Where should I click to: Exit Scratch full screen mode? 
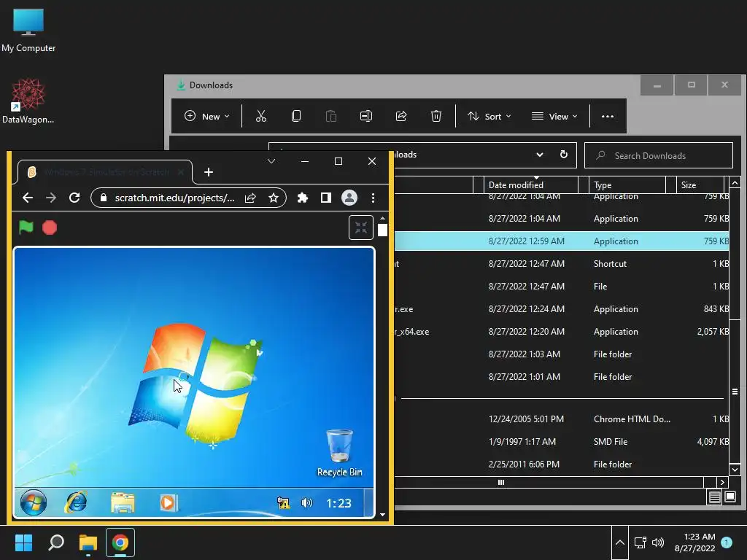360,227
